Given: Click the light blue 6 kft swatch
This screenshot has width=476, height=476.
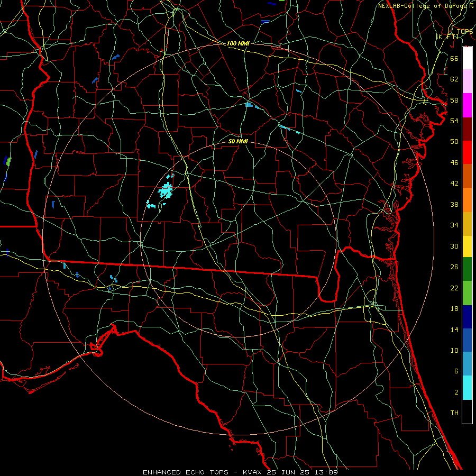Looking at the screenshot, I should (467, 364).
